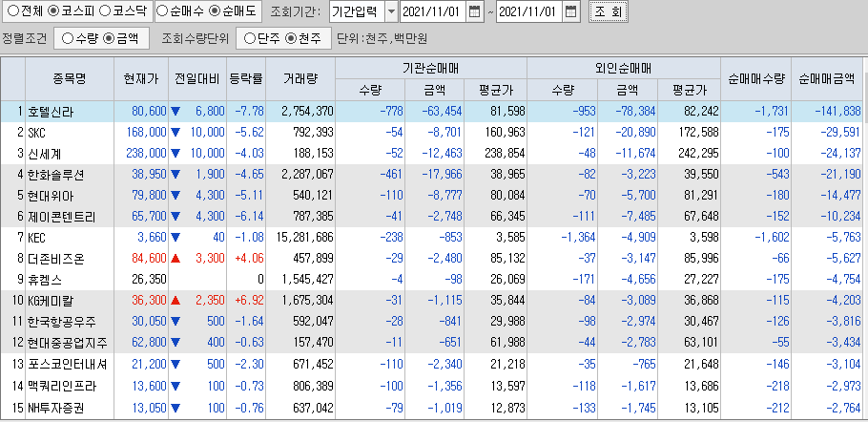
Task: Select the 포스코인터내셔 stock name
Action: 67,364
